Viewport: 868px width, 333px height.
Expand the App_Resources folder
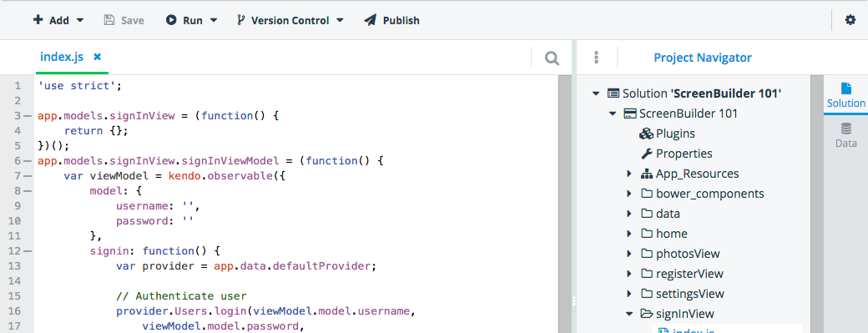[x=628, y=174]
